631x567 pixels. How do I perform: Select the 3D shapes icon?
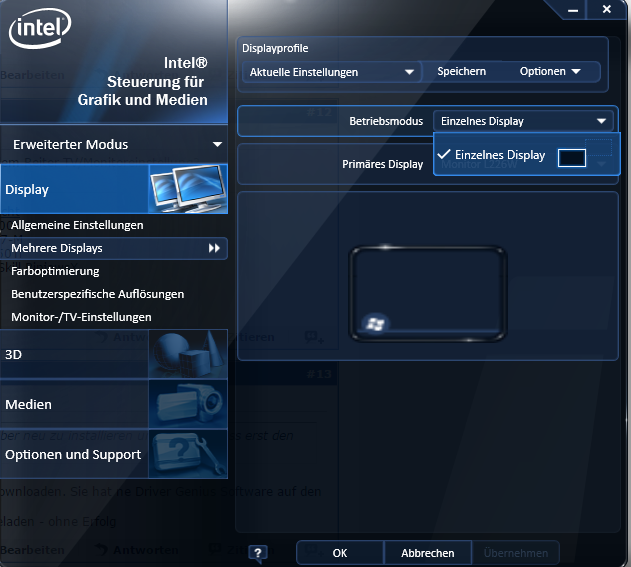188,354
